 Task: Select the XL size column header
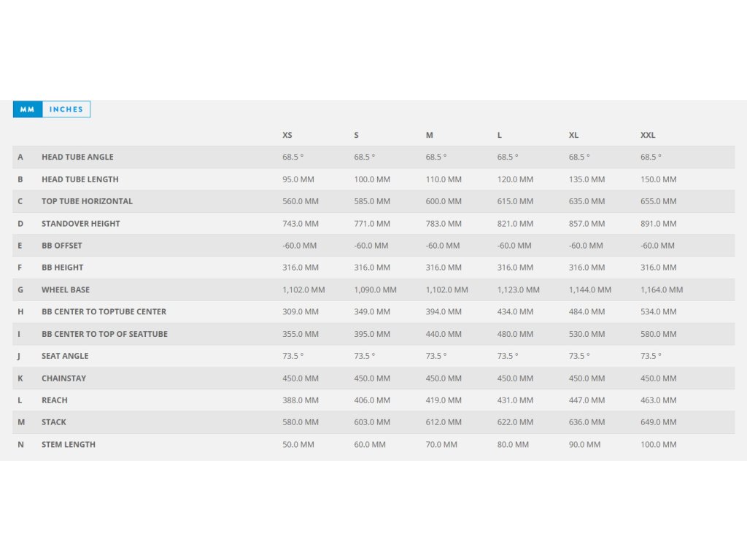[x=573, y=136]
